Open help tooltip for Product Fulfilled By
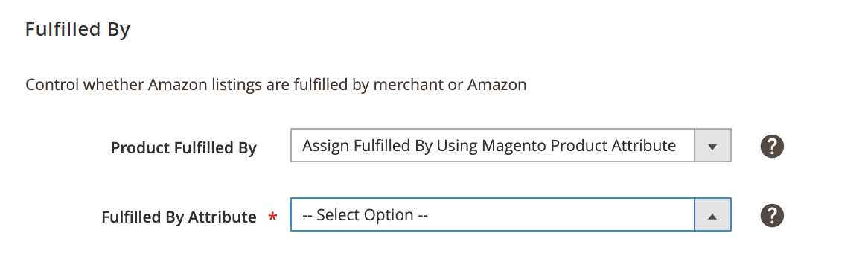 (772, 147)
